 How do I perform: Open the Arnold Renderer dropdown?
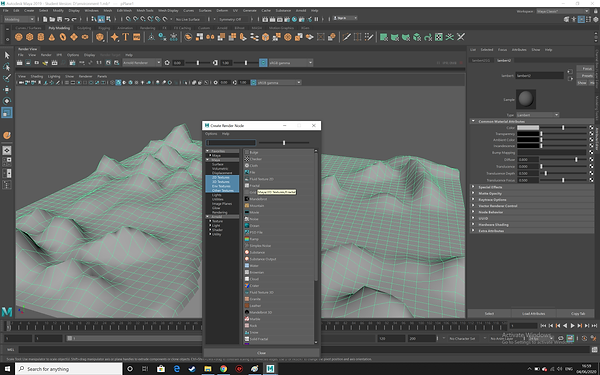[142, 63]
